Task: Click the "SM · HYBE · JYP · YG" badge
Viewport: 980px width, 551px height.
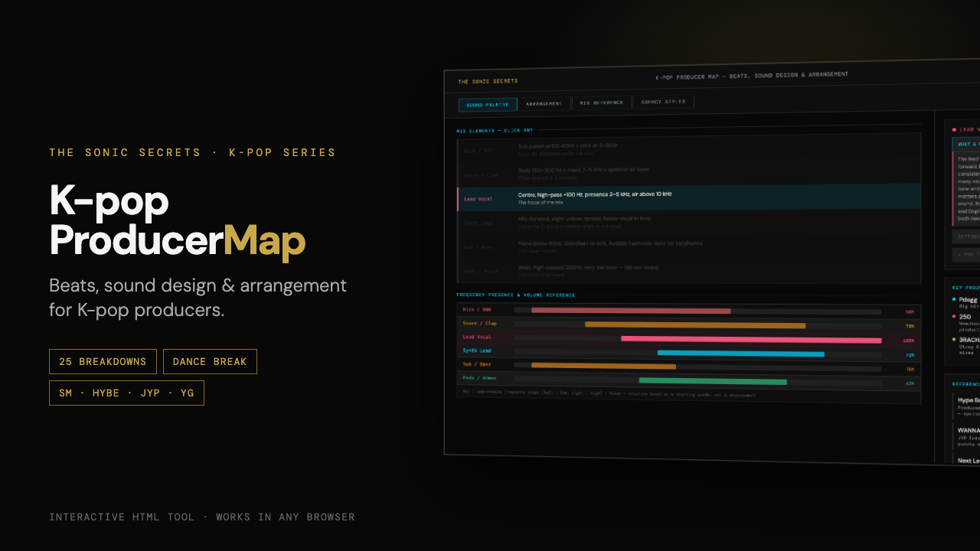Action: [126, 393]
